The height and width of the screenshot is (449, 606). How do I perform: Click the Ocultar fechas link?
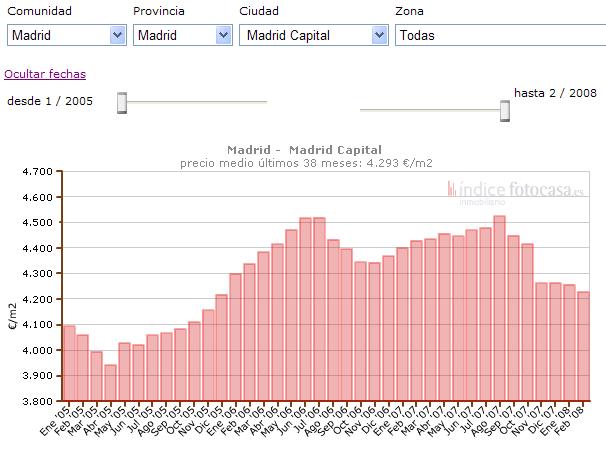coord(45,74)
